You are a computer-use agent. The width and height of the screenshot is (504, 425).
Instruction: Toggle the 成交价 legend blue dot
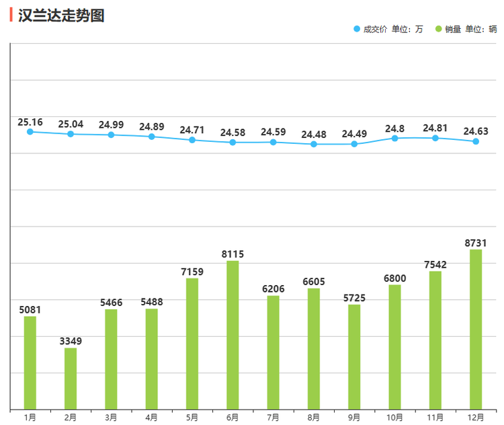point(357,29)
